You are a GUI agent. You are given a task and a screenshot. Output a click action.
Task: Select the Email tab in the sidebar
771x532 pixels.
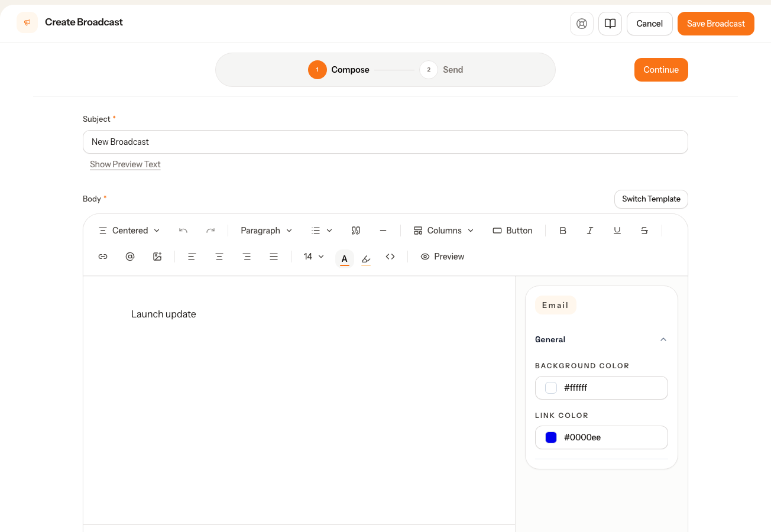click(555, 305)
